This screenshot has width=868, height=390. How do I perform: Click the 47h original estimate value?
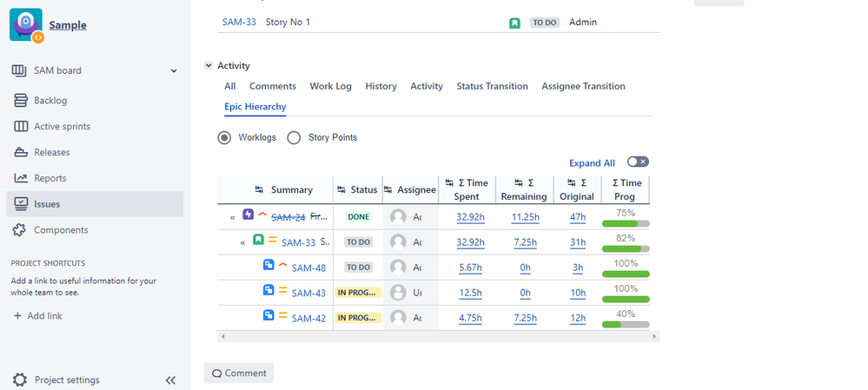(x=578, y=217)
